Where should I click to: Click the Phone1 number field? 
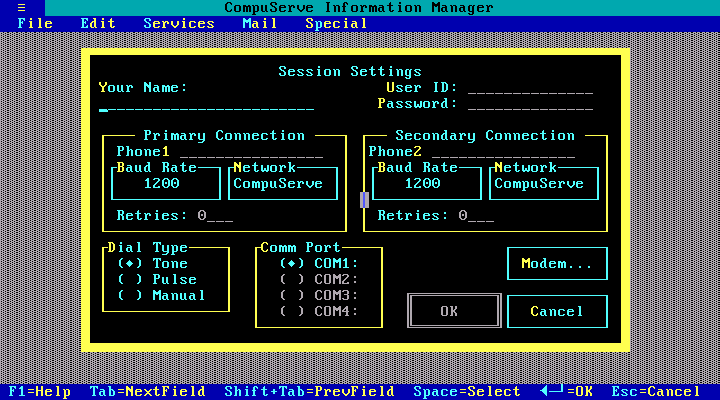click(x=252, y=152)
